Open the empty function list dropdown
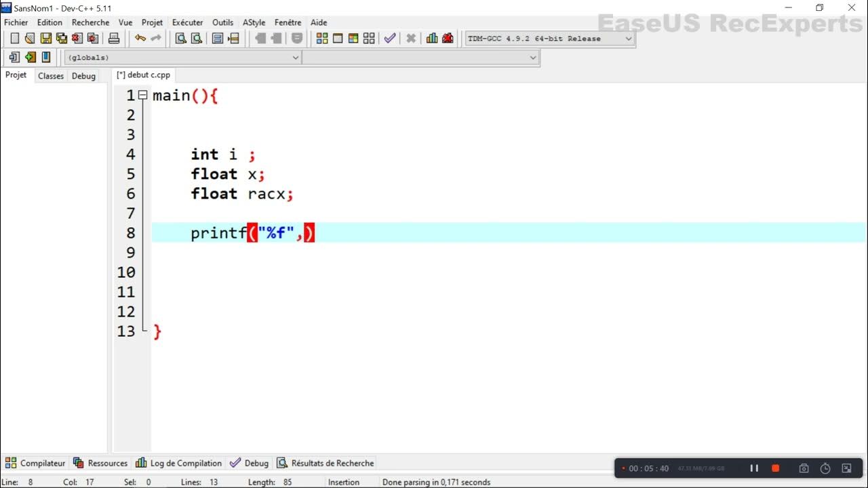This screenshot has width=868, height=488. click(x=420, y=58)
